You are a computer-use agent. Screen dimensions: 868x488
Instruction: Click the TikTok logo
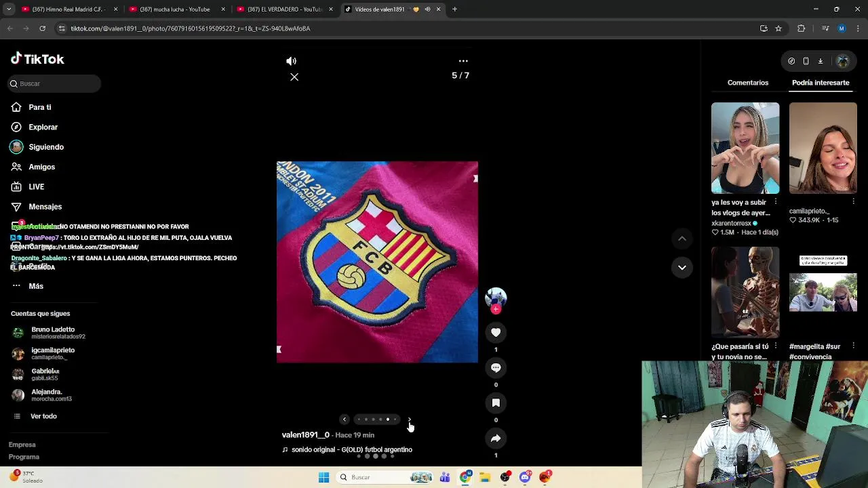pos(37,59)
